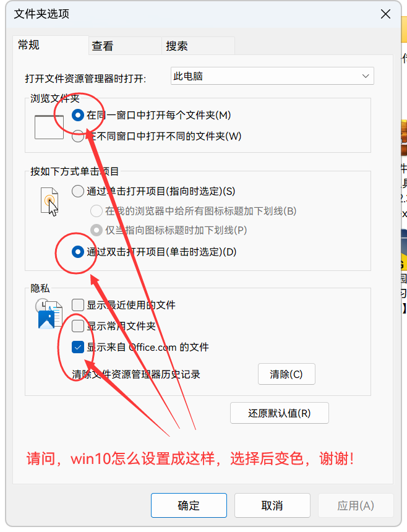This screenshot has height=532, width=407.
Task: Select 在不同窗口中打开不同的文件夹(W) option
Action: point(78,136)
